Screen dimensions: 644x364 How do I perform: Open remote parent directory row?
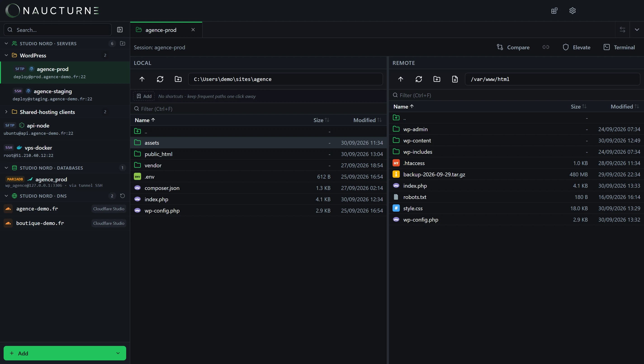click(x=516, y=118)
